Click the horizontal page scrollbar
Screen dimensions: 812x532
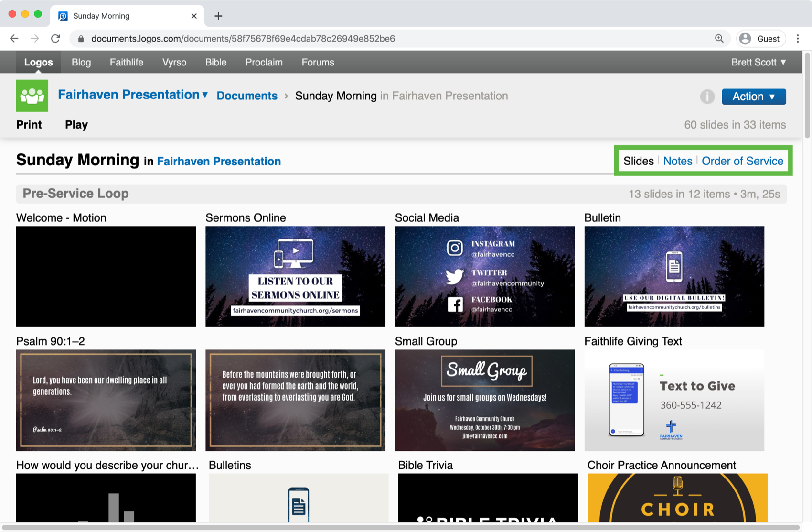(x=401, y=528)
